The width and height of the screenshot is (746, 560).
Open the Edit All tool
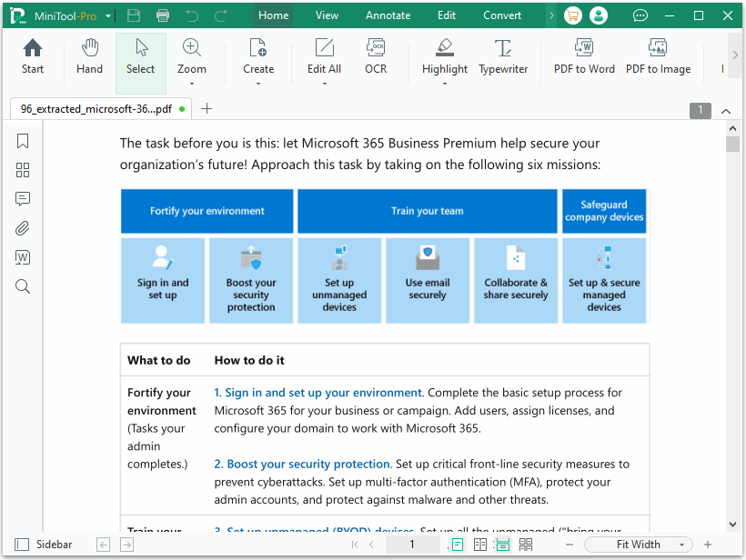[x=325, y=57]
